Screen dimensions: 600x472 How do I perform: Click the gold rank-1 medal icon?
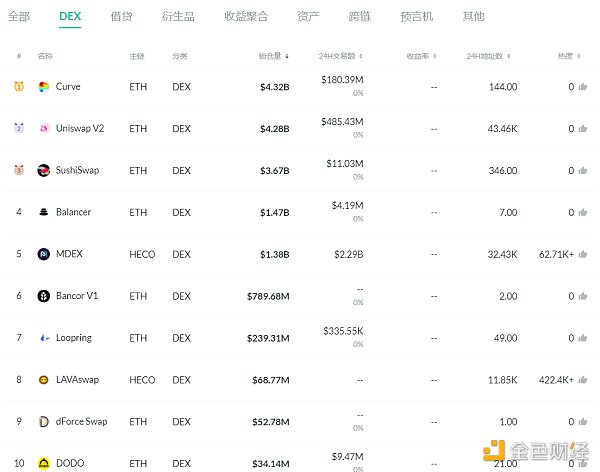click(x=19, y=87)
